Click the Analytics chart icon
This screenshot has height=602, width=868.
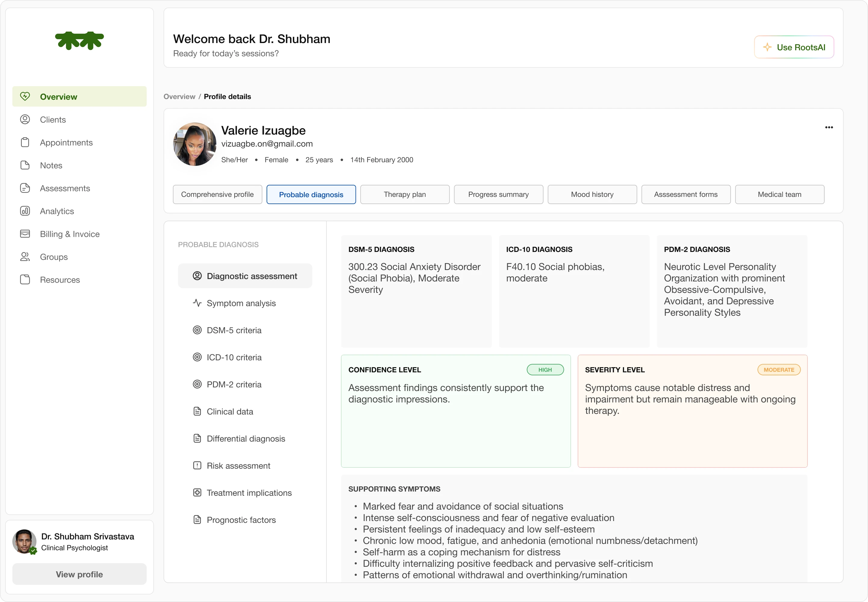point(25,211)
